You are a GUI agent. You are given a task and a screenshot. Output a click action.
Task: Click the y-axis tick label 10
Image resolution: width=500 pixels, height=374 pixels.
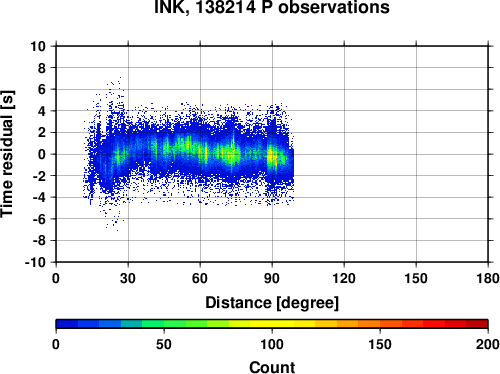(38, 46)
